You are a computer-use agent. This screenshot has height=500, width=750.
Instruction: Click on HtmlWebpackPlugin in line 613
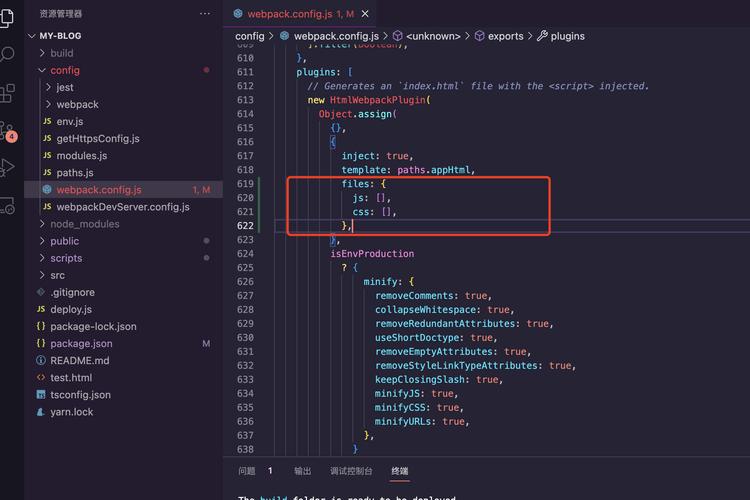point(377,100)
